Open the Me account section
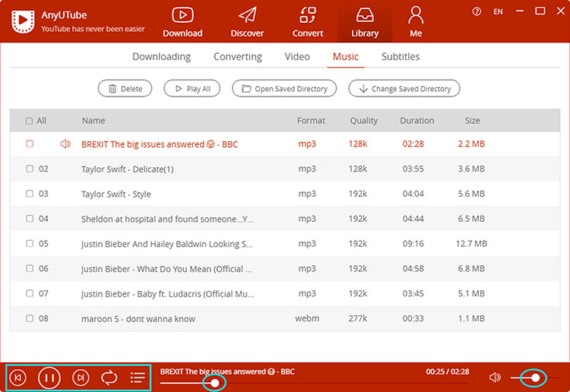 tap(416, 22)
